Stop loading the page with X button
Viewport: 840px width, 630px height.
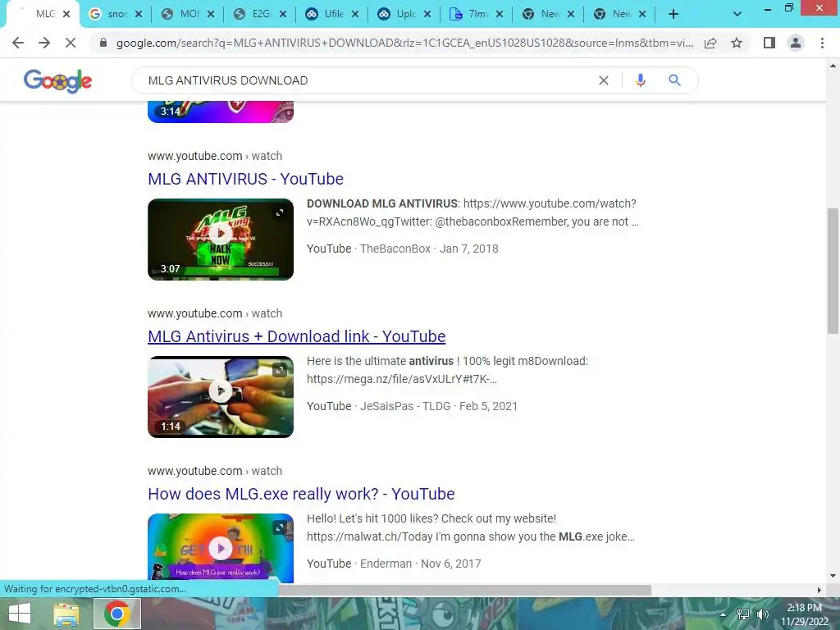point(71,43)
